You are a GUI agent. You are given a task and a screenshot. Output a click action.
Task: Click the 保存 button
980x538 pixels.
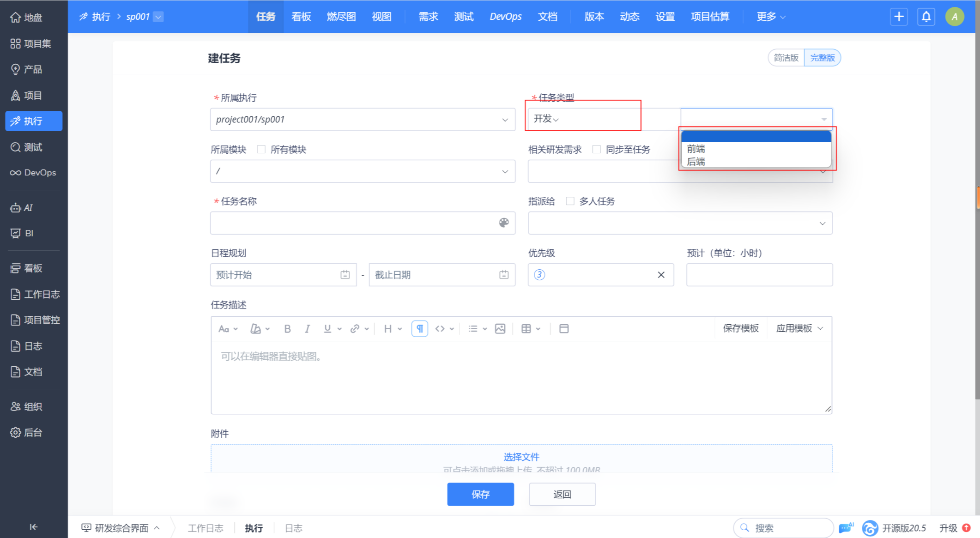coord(480,494)
